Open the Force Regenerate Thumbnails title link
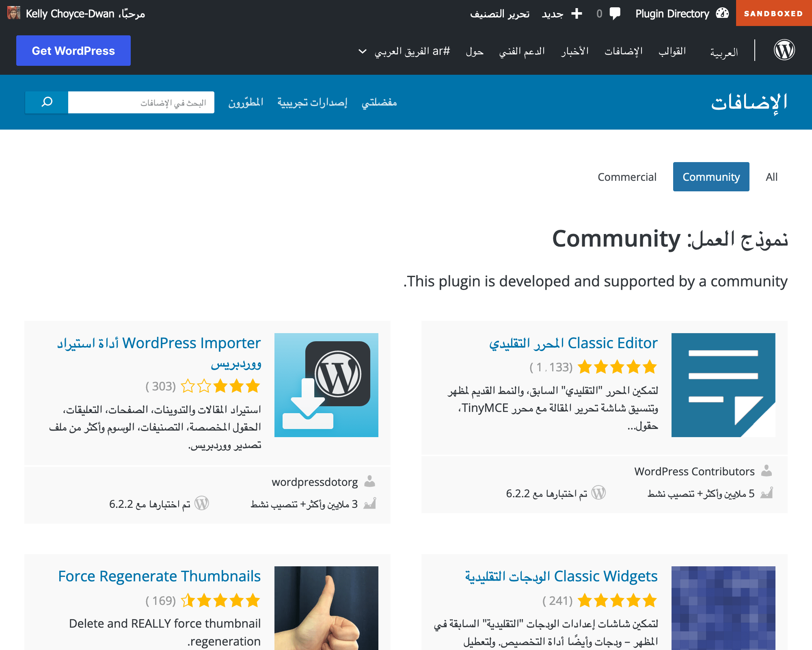Viewport: 812px width, 650px height. coord(159,576)
